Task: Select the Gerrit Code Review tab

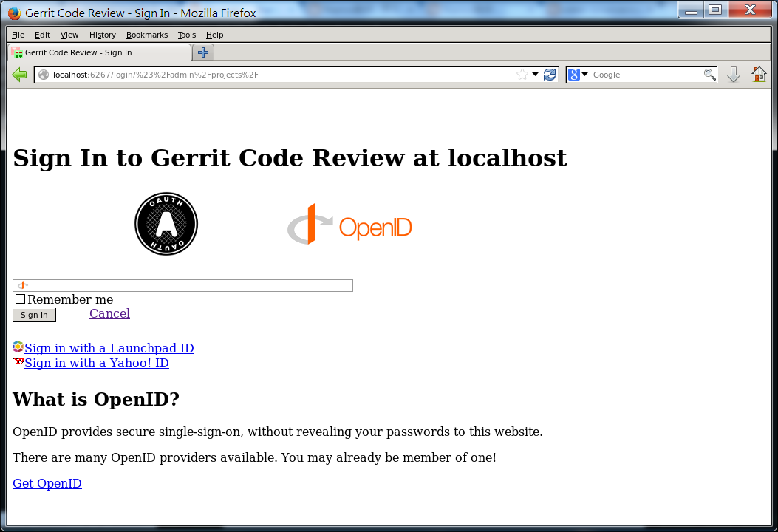Action: (99, 52)
